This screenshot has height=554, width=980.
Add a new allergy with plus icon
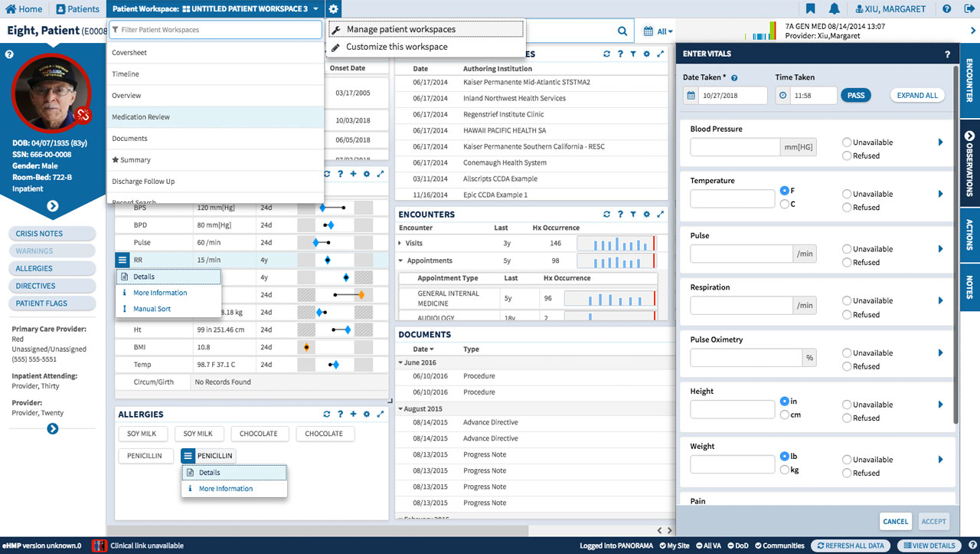(353, 415)
